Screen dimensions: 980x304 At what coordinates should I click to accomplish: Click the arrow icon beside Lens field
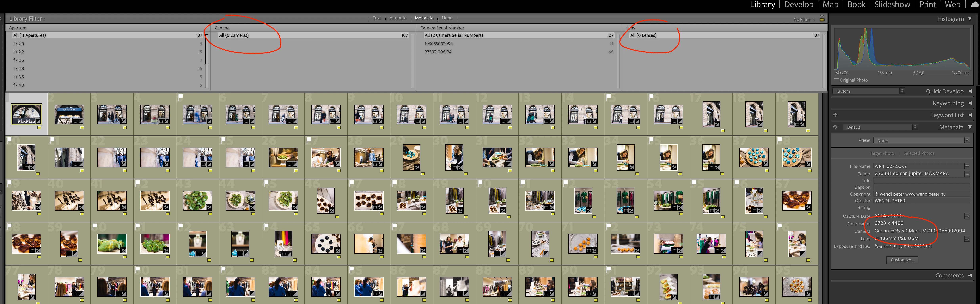(x=967, y=239)
